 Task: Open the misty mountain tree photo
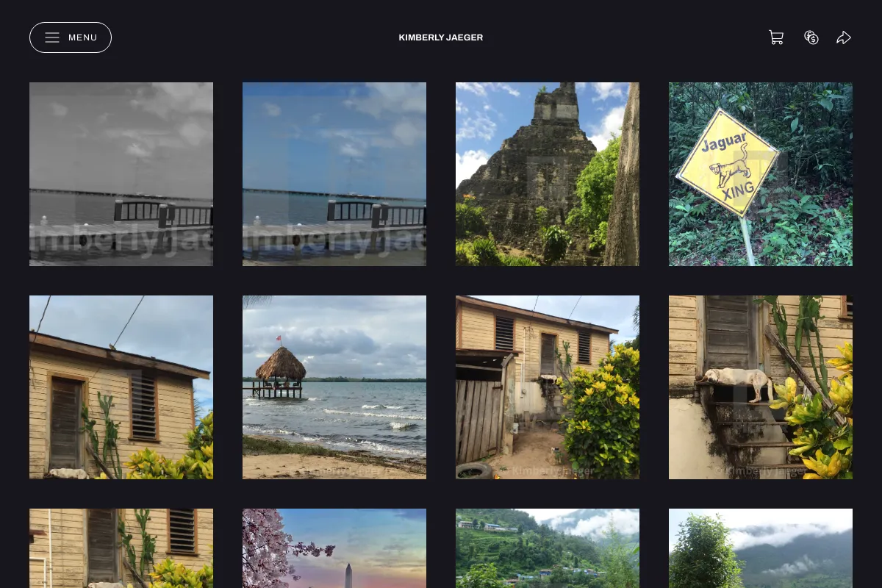click(761, 548)
